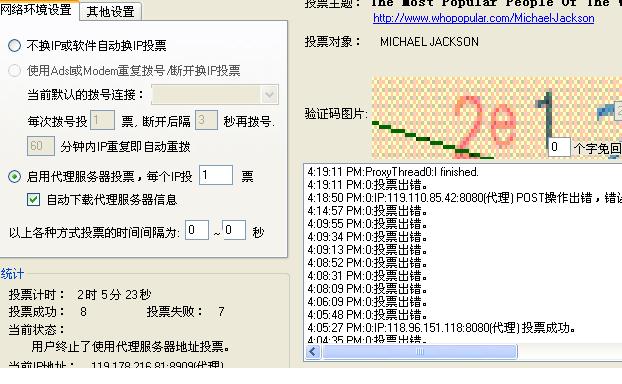The width and height of the screenshot is (622, 384).
Task: Select log entry 119.110.85.42:8080 POST操作出错
Action: (464, 198)
